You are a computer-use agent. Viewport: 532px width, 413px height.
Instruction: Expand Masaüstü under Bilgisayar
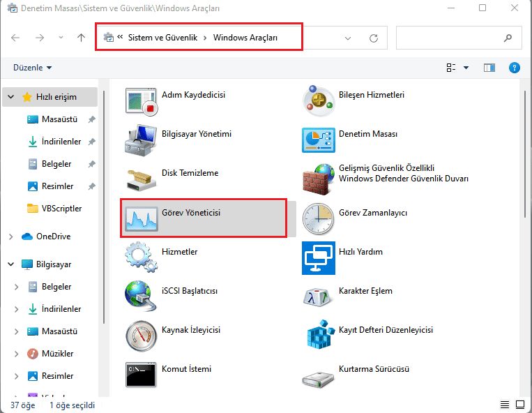(16, 331)
